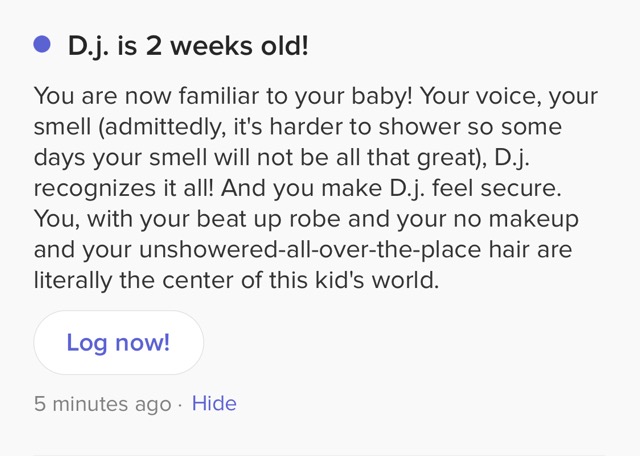Click the word 'makeup' in the message
This screenshot has height=456, width=640.
pos(533,219)
